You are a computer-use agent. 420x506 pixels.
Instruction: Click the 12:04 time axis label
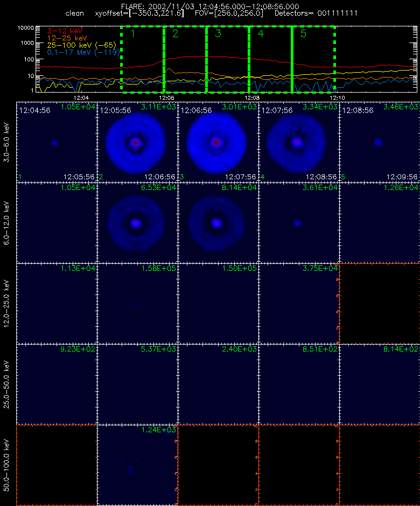coord(81,97)
